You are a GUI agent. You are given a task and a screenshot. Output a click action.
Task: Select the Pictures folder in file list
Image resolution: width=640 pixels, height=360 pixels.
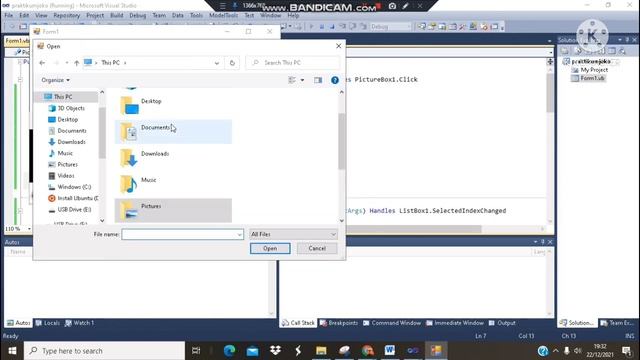tap(173, 210)
